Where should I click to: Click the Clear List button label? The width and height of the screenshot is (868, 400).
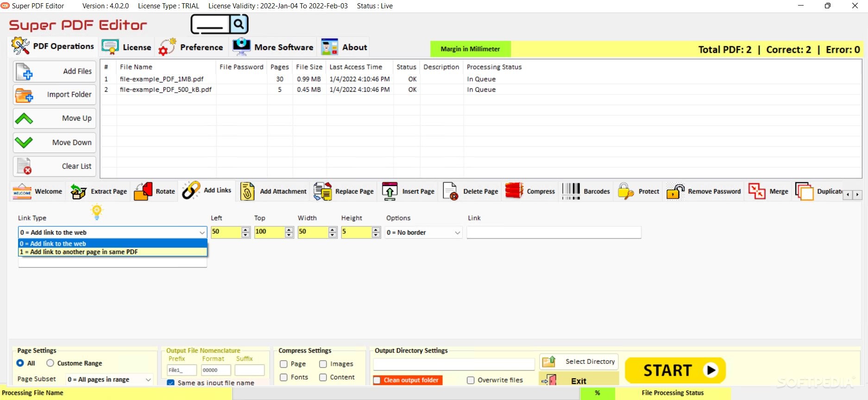pos(76,166)
